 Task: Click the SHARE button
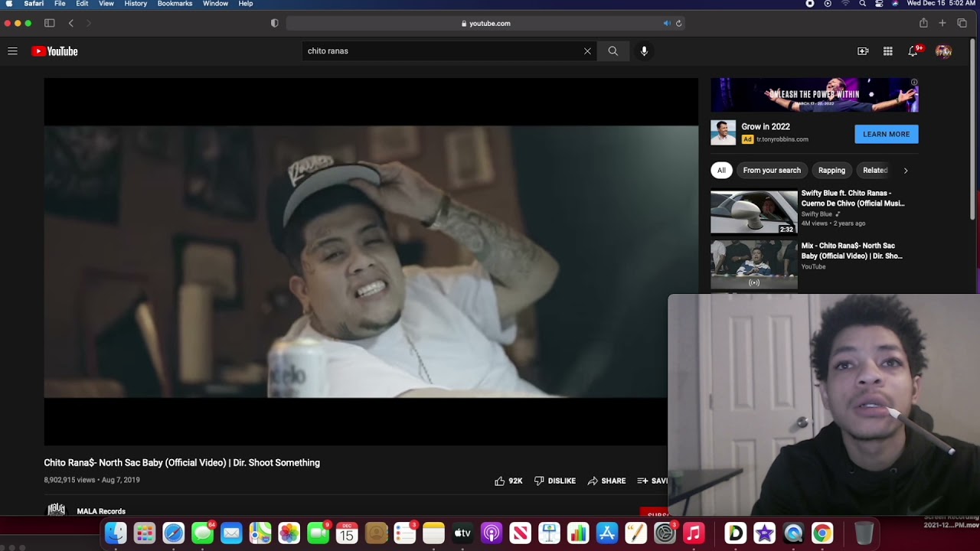tap(606, 481)
